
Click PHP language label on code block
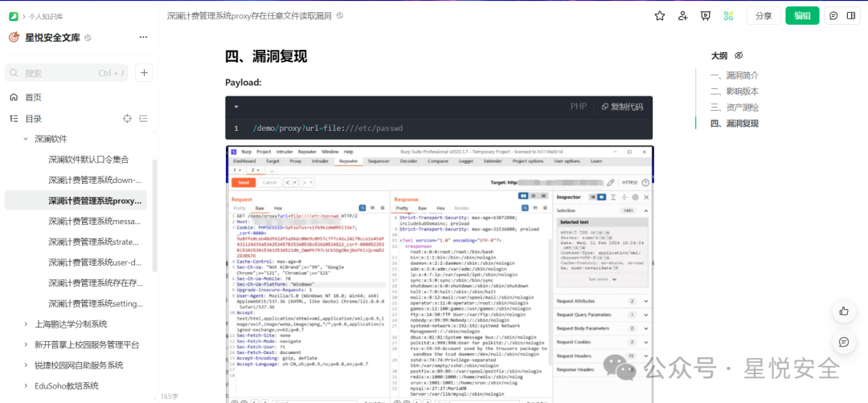[579, 107]
